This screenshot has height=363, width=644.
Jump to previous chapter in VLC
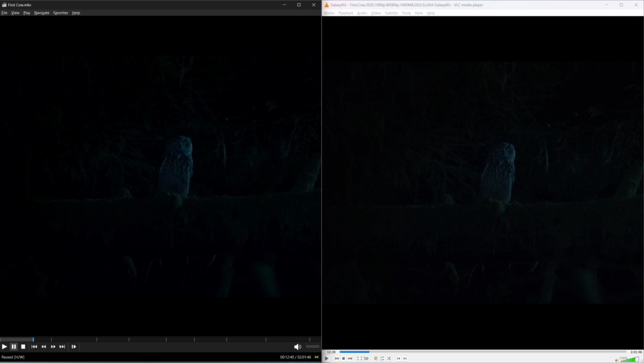398,359
